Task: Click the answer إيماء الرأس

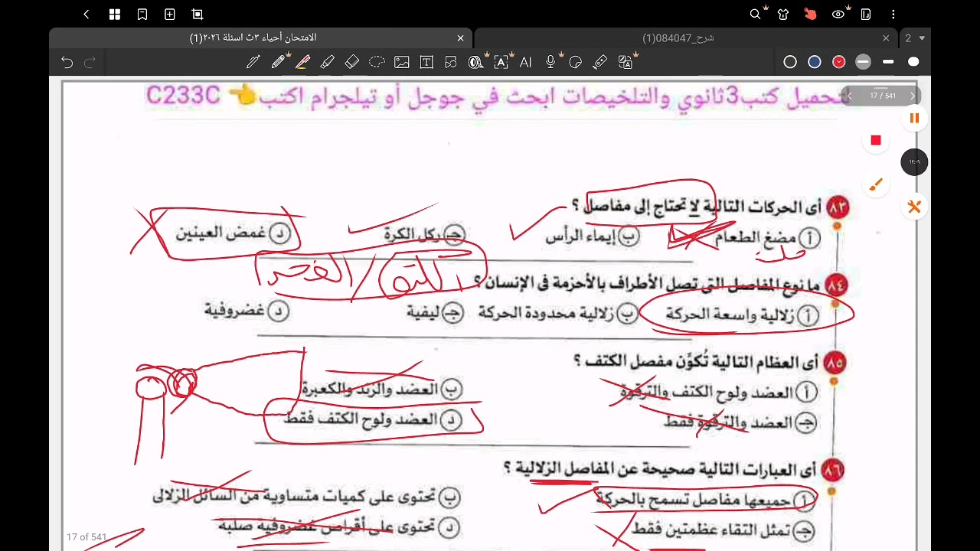Action: (592, 237)
